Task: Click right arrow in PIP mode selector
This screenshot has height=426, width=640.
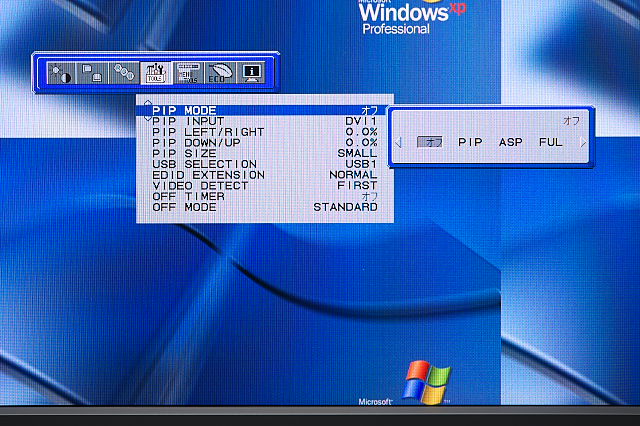Action: point(583,142)
